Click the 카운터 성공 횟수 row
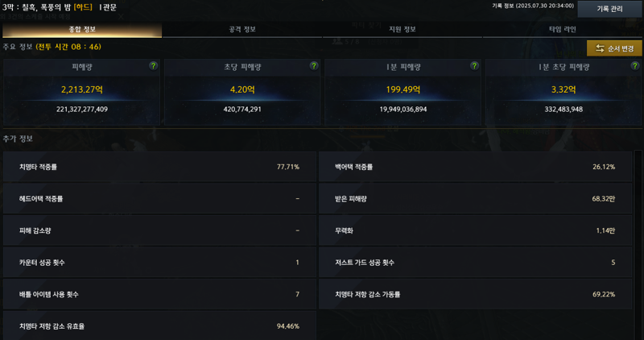This screenshot has width=644, height=340. pos(159,263)
